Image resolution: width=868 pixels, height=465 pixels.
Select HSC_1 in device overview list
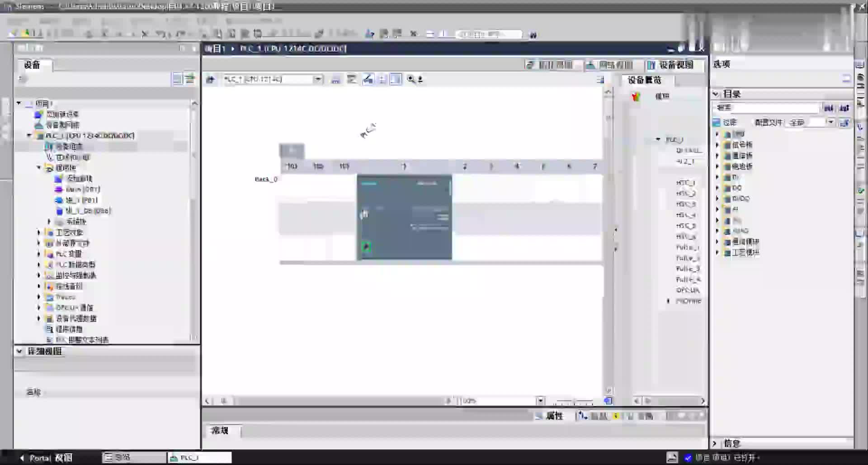point(685,183)
